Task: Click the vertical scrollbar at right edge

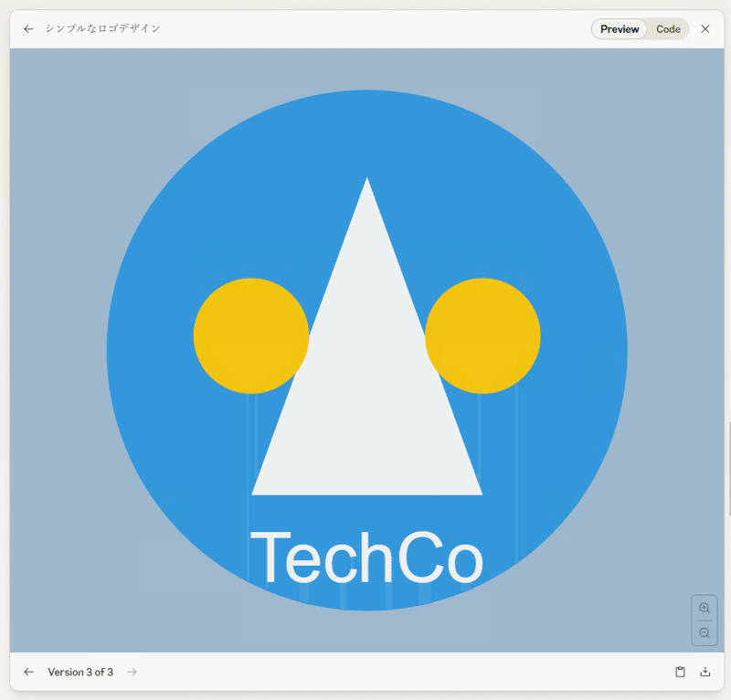Action: (728, 468)
